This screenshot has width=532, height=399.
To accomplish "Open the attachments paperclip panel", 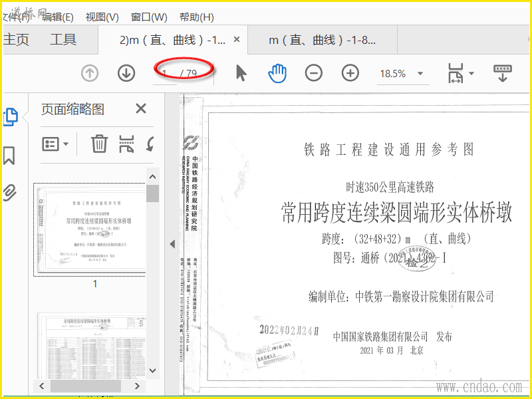I will [10, 192].
